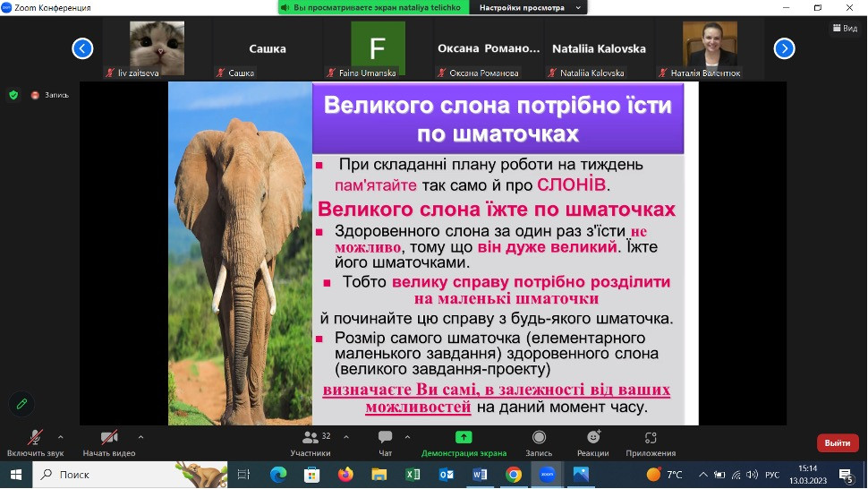Leave meeting with red Выйти button

coord(838,443)
